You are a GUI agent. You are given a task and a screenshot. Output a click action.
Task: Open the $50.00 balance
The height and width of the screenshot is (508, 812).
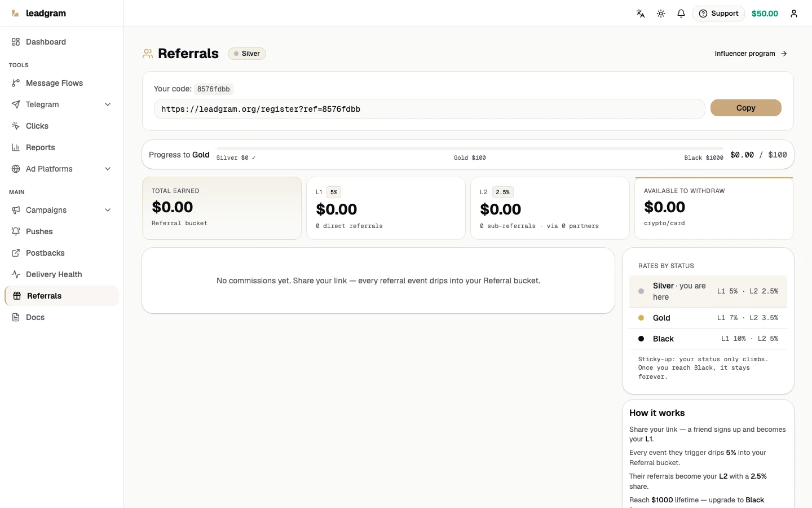(765, 14)
